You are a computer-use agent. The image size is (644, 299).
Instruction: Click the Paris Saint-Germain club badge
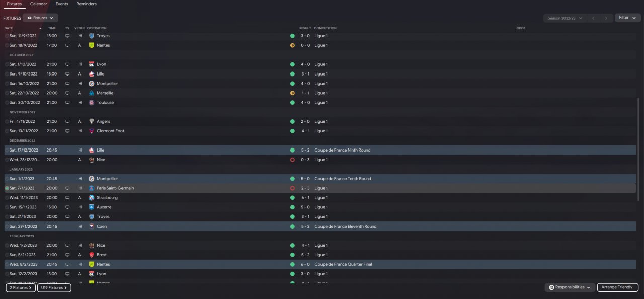pos(91,188)
